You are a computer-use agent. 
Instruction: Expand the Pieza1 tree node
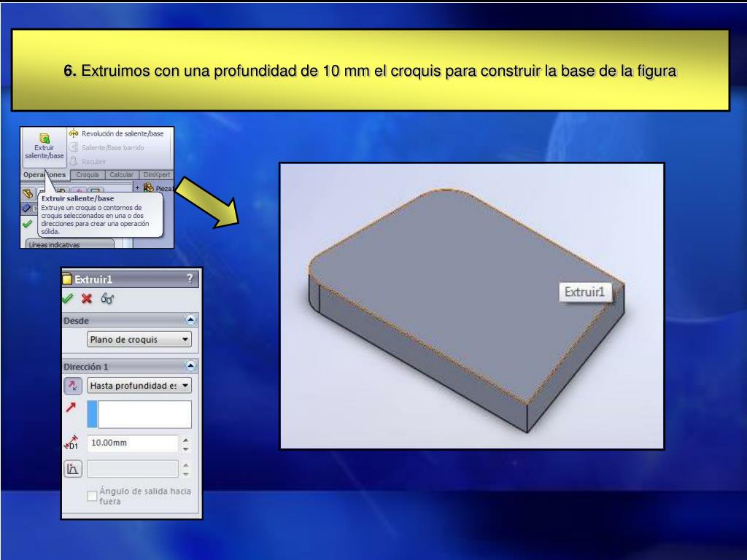[x=138, y=188]
